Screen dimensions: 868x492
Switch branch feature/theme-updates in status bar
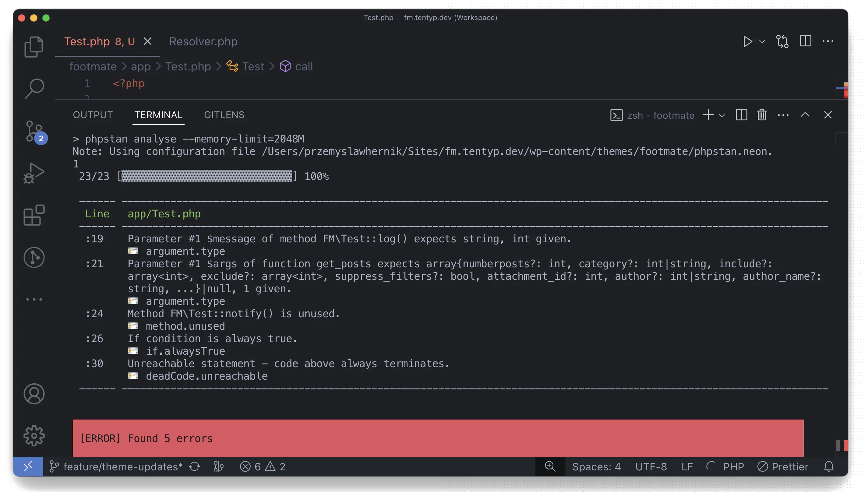click(x=116, y=467)
